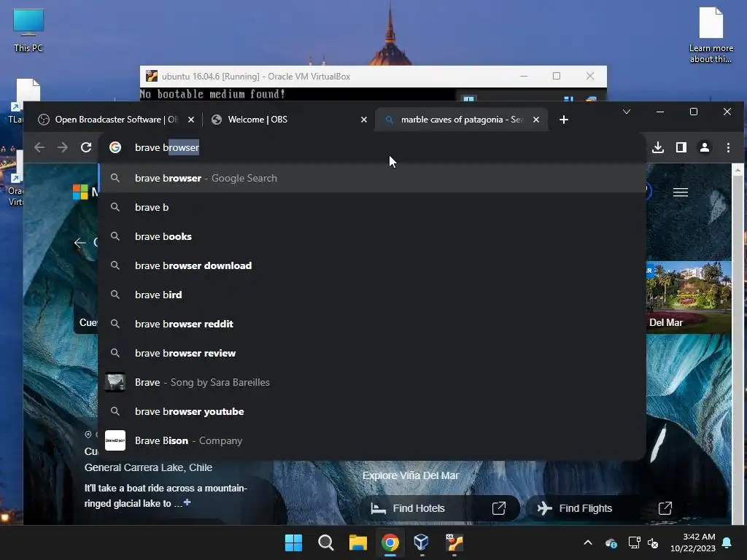Select Learn more about this desktop icon

coord(711,35)
